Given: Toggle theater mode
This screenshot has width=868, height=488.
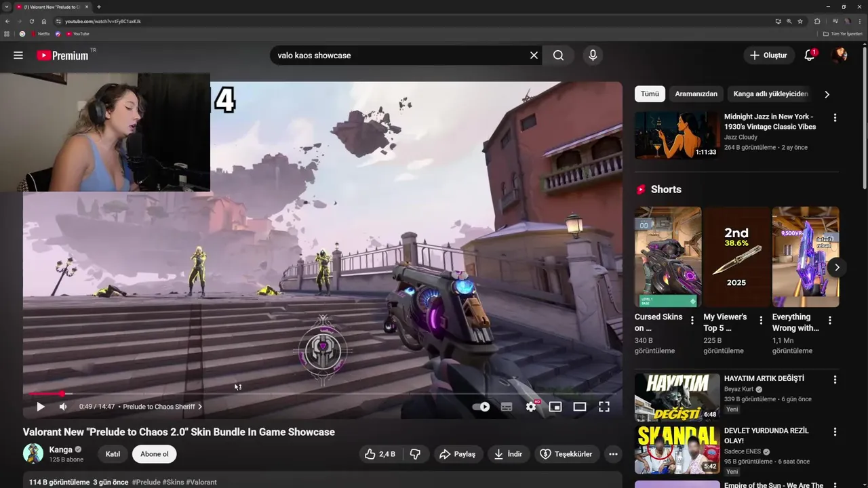Looking at the screenshot, I should [x=580, y=407].
